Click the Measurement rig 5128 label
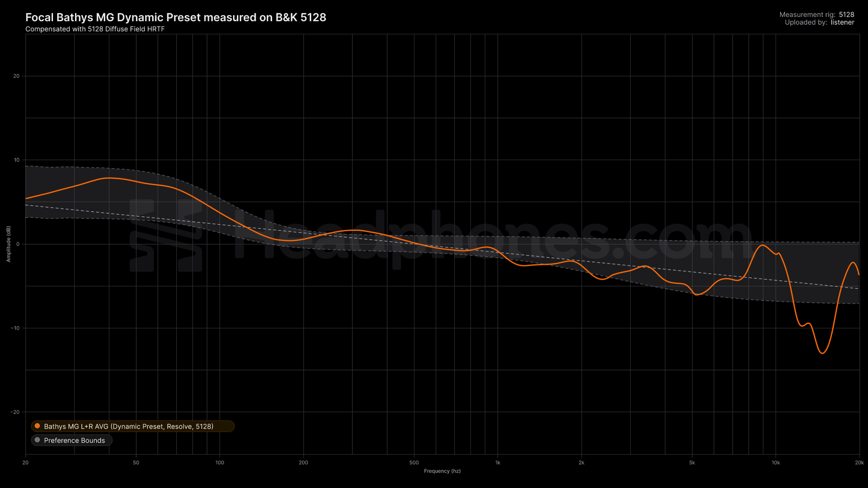The image size is (868, 488). (x=816, y=15)
